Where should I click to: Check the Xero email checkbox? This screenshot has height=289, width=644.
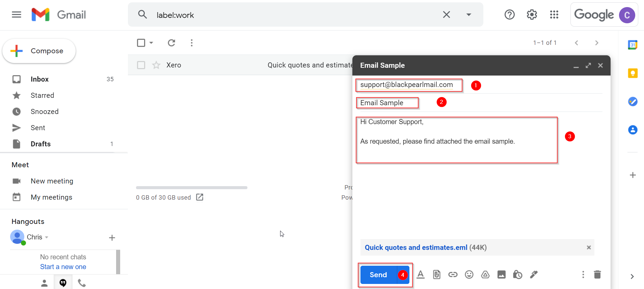(141, 65)
